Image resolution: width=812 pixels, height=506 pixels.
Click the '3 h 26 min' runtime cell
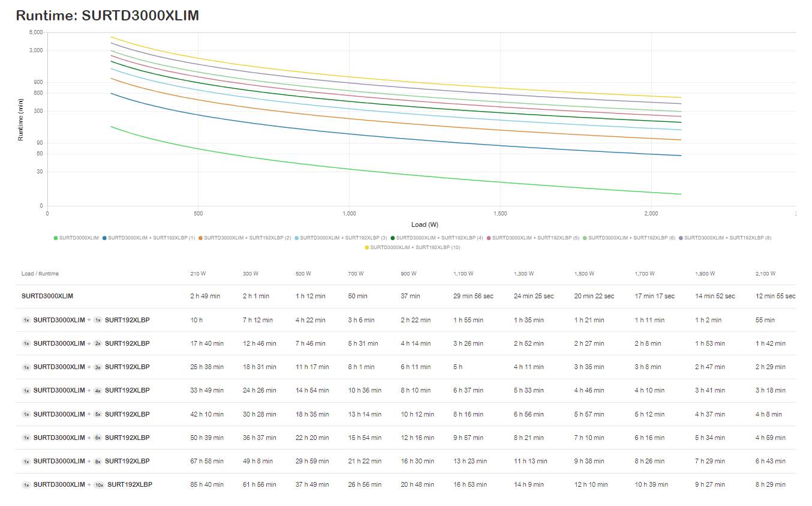tap(469, 343)
